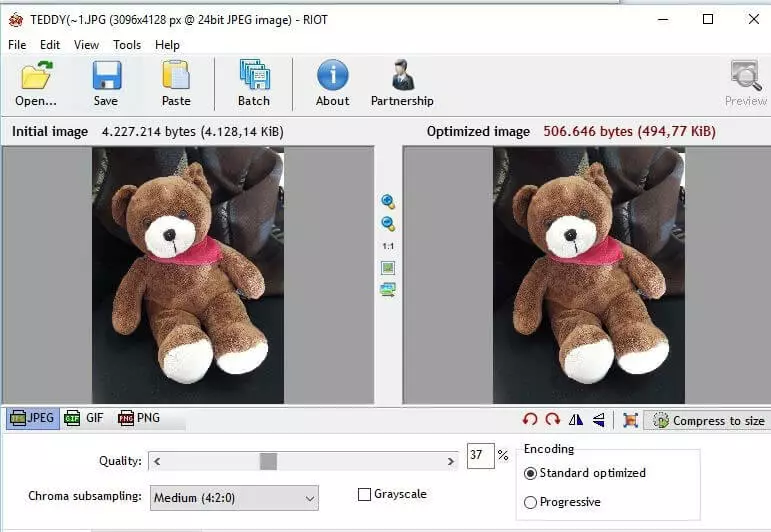Paste an image from the clipboard
771x532 pixels.
pos(176,84)
